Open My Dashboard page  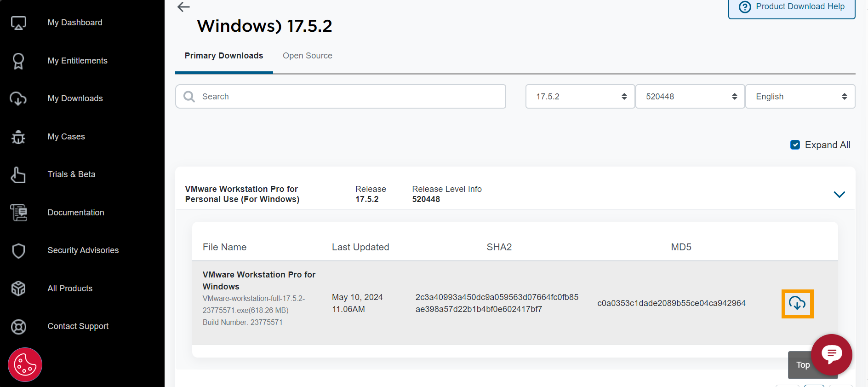coord(75,23)
